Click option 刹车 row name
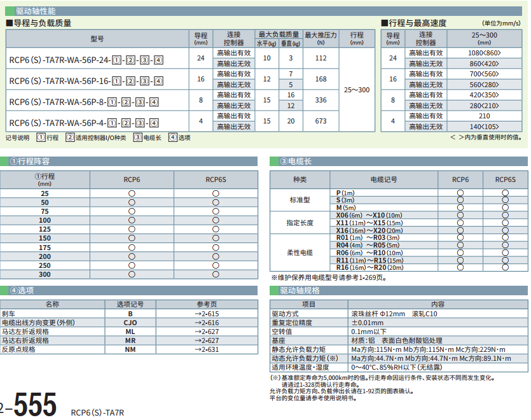The height and width of the screenshot is (420, 531). pos(8,314)
